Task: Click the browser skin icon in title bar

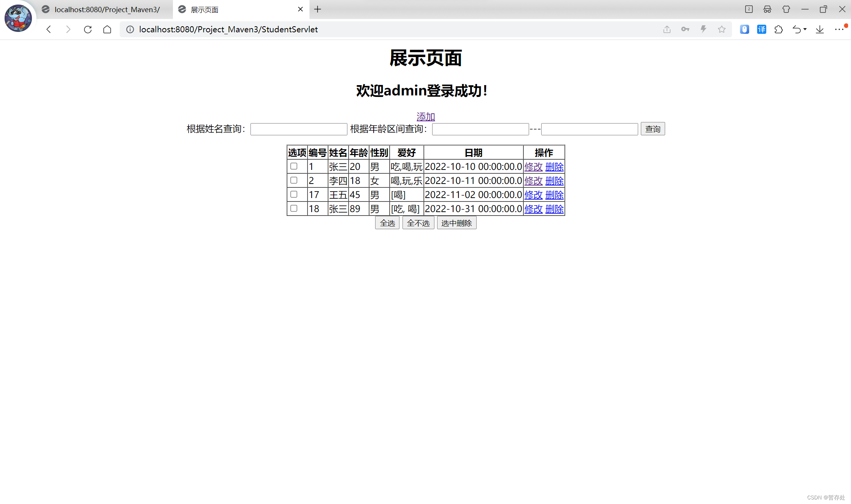Action: pos(786,9)
